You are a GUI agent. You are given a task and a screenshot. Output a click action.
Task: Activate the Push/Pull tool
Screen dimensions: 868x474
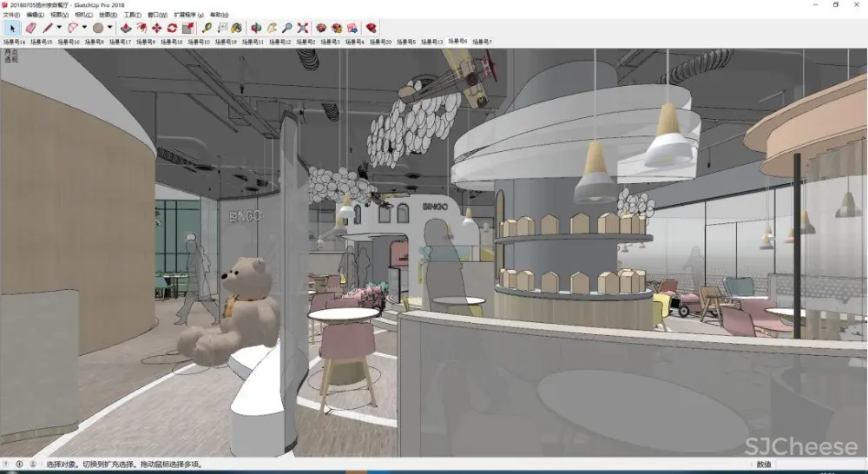[127, 28]
